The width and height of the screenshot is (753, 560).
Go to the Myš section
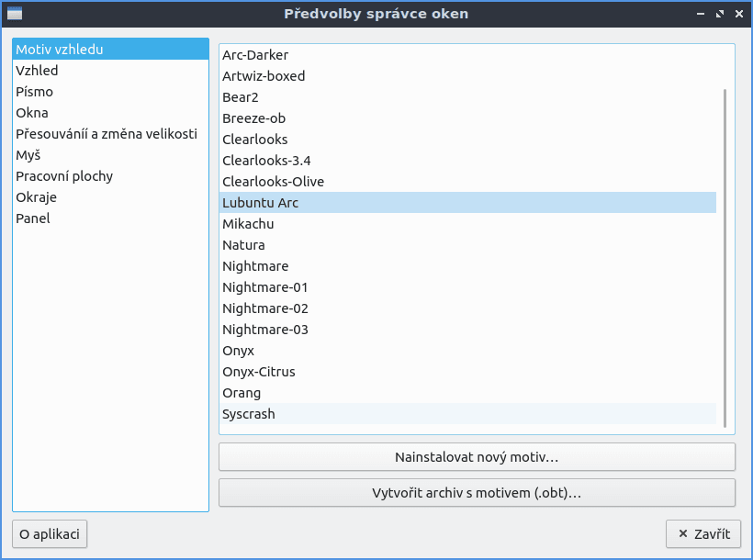point(28,155)
